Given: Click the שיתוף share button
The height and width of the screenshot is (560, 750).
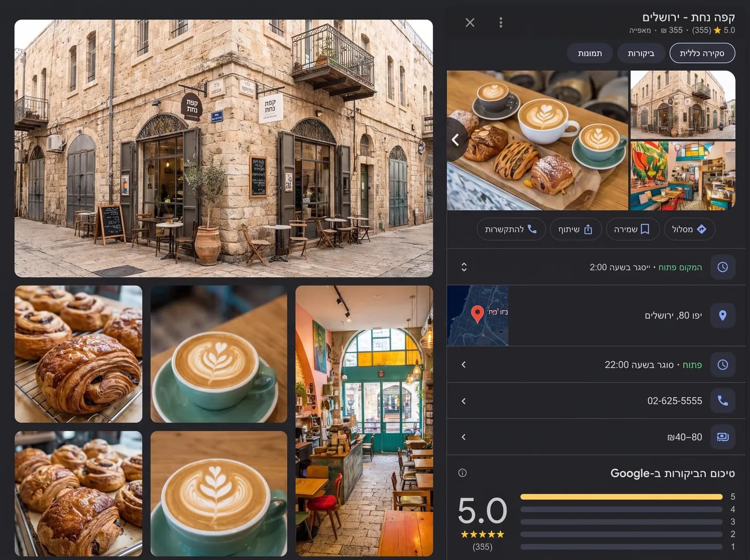Looking at the screenshot, I should pos(576,229).
